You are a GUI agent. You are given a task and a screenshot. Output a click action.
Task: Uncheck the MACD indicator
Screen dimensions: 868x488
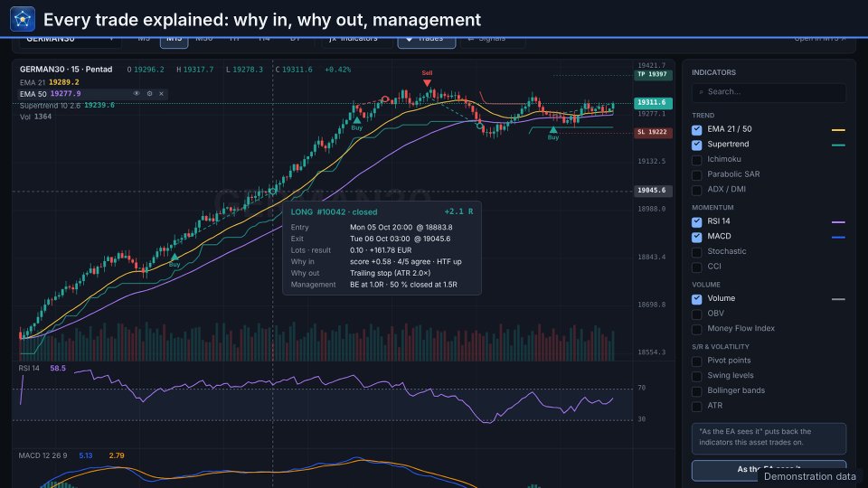[x=697, y=237]
